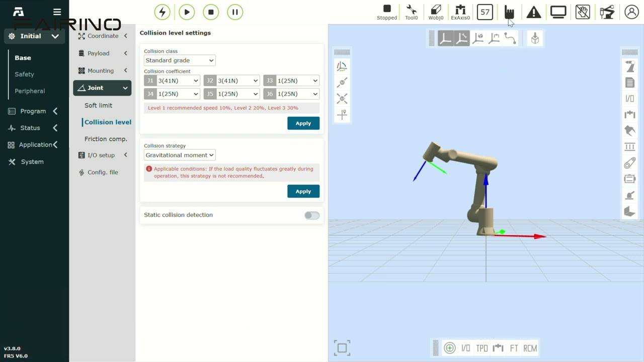Viewport: 644px width, 362px height.
Task: Click the green crosshair target icon
Action: click(x=450, y=348)
